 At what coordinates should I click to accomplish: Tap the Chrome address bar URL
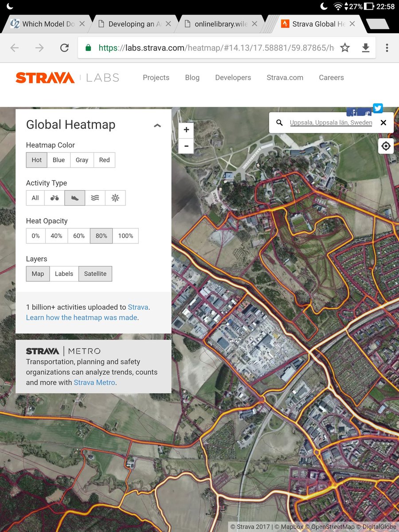pos(216,48)
